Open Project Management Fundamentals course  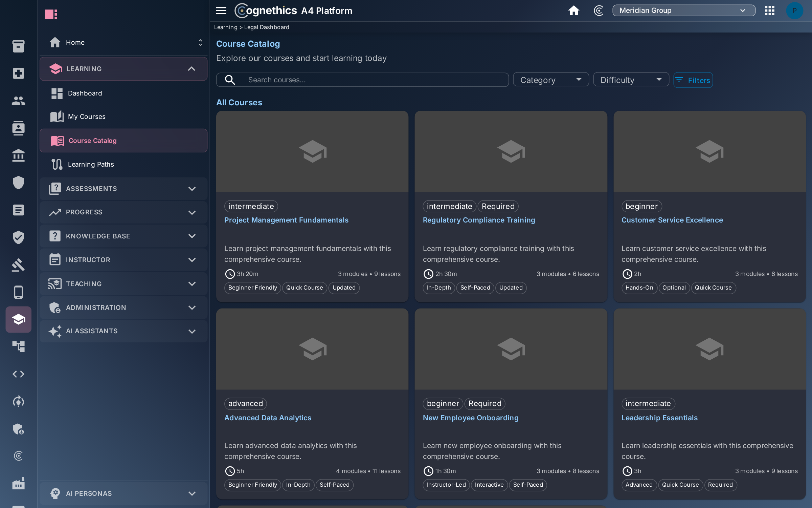286,220
